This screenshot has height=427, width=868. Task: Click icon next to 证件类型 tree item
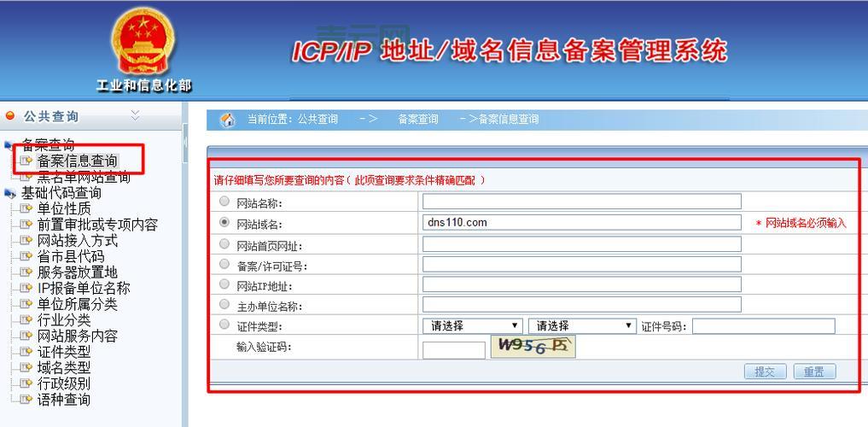pyautogui.click(x=26, y=352)
